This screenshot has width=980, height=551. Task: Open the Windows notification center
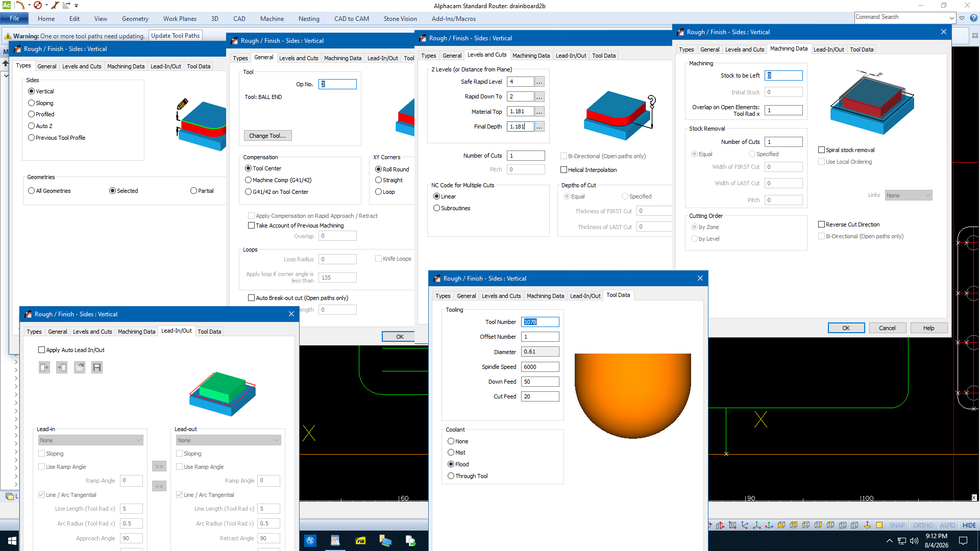963,541
